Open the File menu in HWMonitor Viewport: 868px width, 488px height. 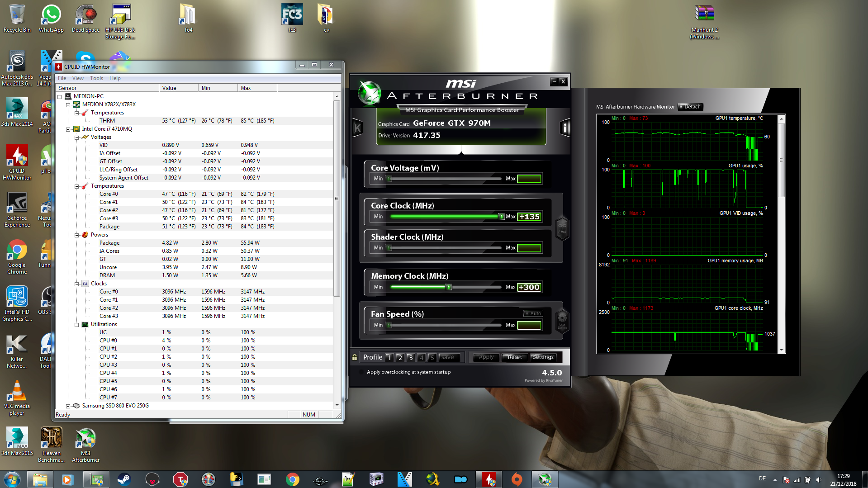coord(62,78)
